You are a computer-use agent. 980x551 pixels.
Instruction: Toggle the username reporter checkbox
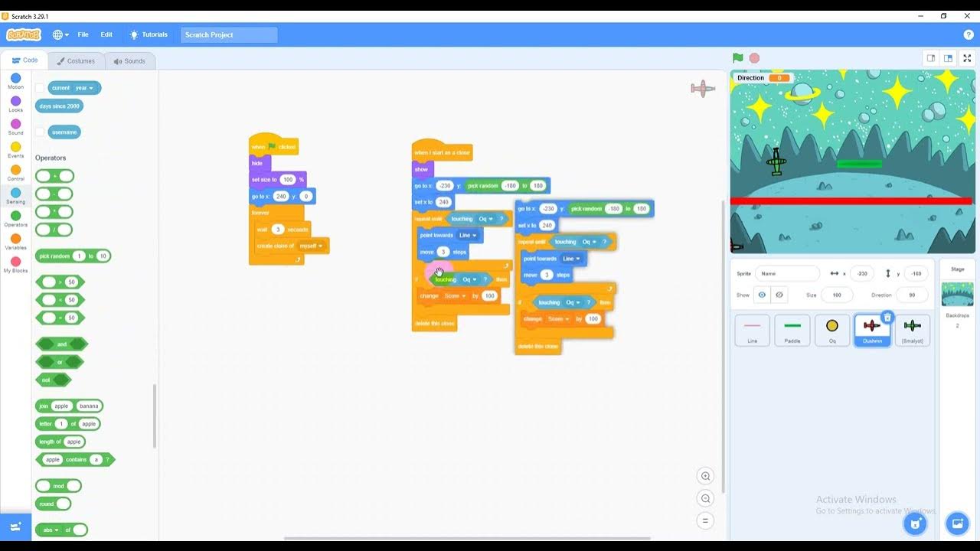(x=40, y=132)
